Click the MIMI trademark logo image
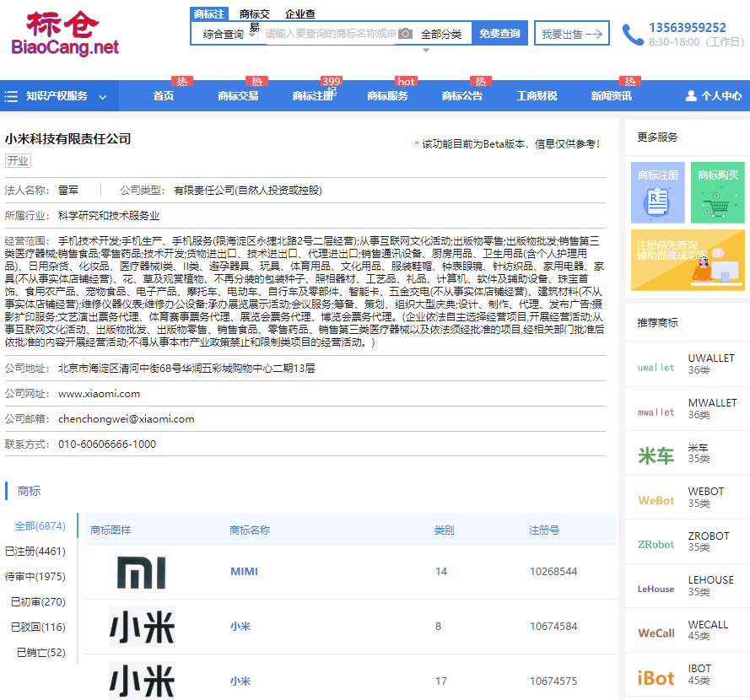750x700 pixels. (x=142, y=572)
